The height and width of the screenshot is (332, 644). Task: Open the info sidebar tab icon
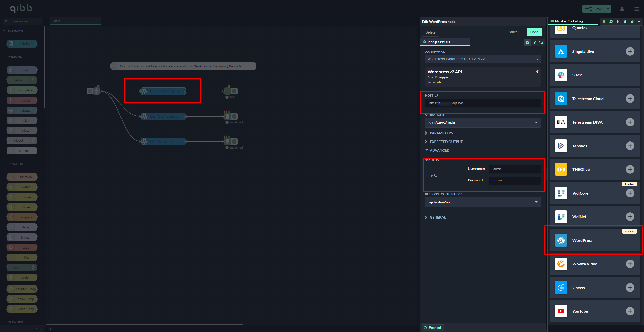click(x=604, y=22)
